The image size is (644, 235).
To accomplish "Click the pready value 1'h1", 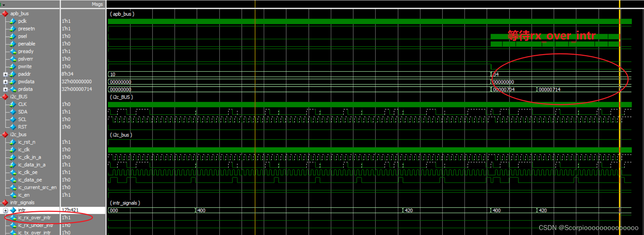I will tap(66, 52).
